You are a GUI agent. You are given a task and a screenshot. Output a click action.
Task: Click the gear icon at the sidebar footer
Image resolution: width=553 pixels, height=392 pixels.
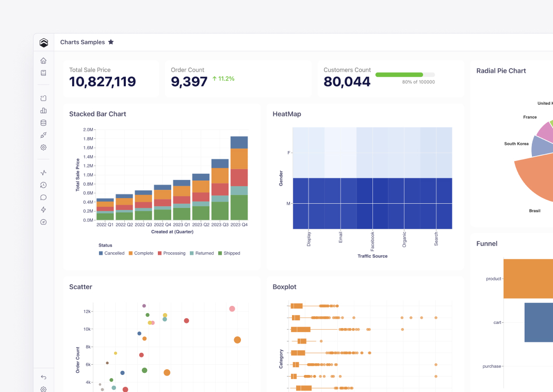point(43,389)
